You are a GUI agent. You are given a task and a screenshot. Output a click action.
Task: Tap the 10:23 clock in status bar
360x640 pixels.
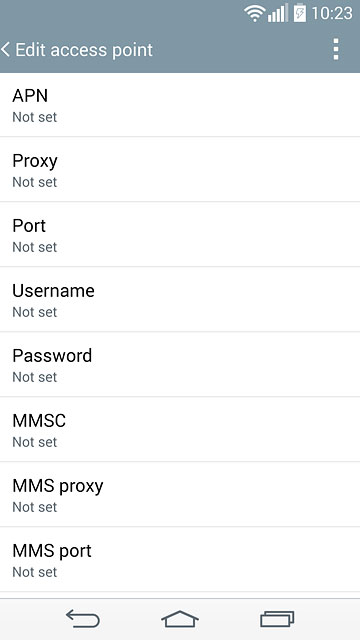point(332,13)
